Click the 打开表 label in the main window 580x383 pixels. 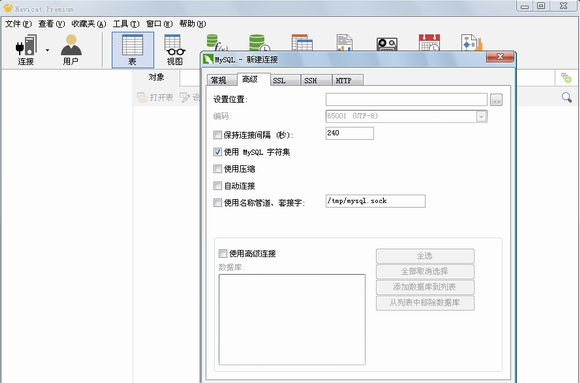click(x=161, y=98)
